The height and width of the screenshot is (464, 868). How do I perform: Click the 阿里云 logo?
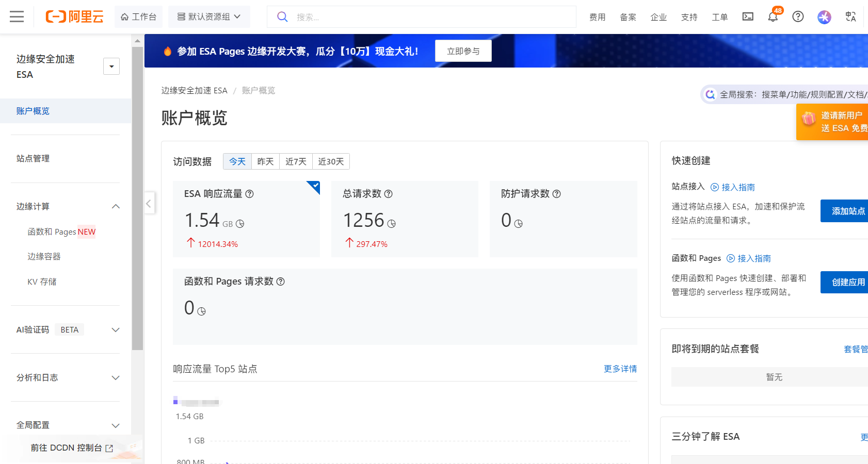pos(74,16)
